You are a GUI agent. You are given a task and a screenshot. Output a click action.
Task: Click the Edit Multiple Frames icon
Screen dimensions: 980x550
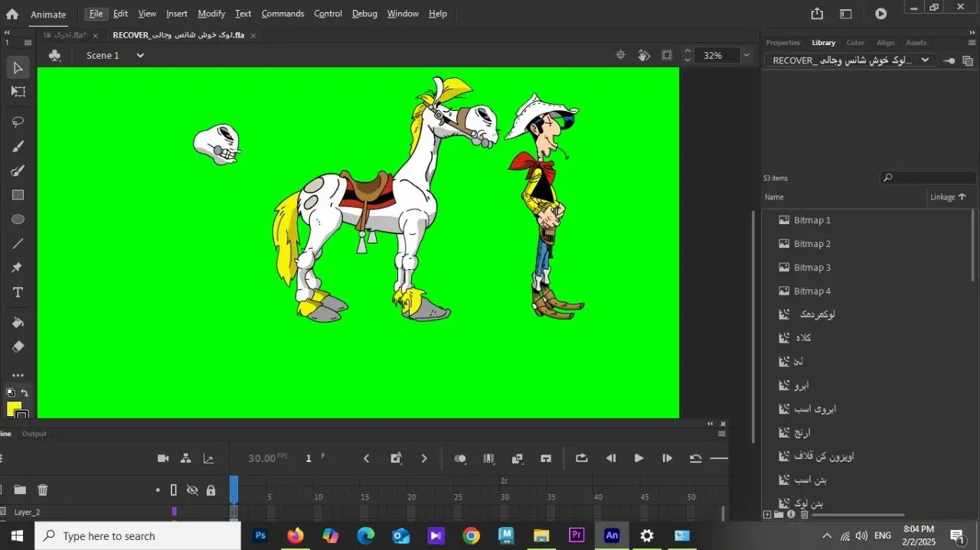coord(488,458)
